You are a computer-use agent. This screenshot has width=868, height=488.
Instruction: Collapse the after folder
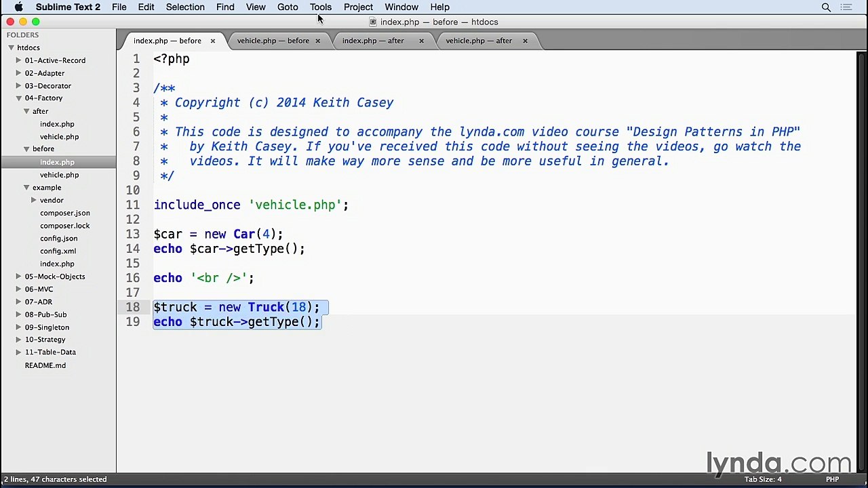click(x=26, y=111)
